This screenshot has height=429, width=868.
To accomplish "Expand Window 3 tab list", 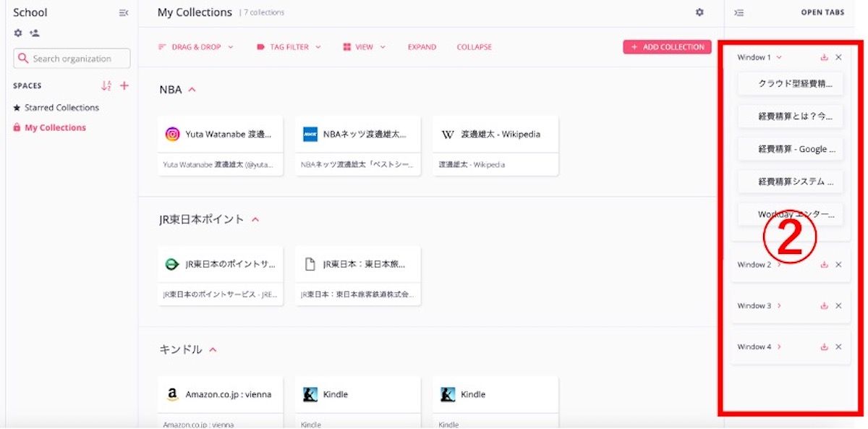I will [779, 306].
